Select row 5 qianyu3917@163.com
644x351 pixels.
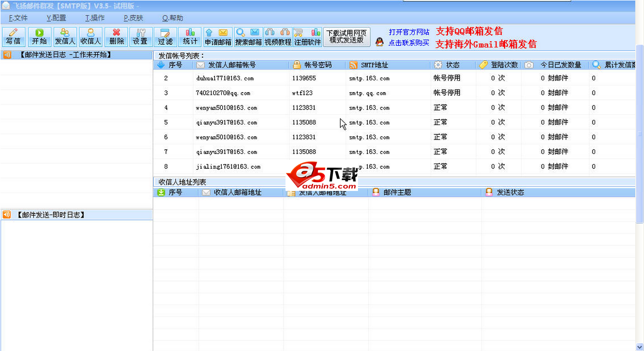[395, 122]
